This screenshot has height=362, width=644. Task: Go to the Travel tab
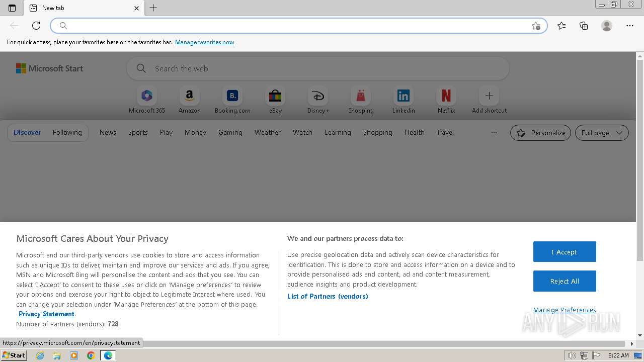click(x=445, y=132)
